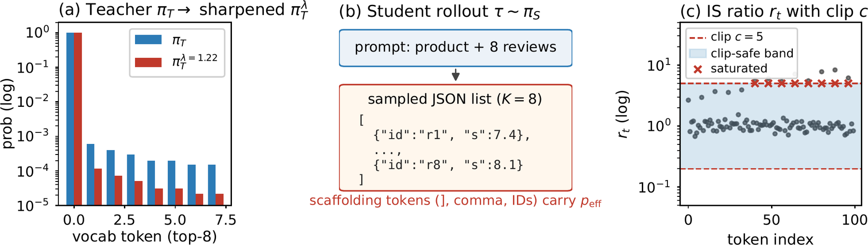Click the {"id":"r8", "s":8.1} JSON line
868x245 pixels.
(448, 165)
